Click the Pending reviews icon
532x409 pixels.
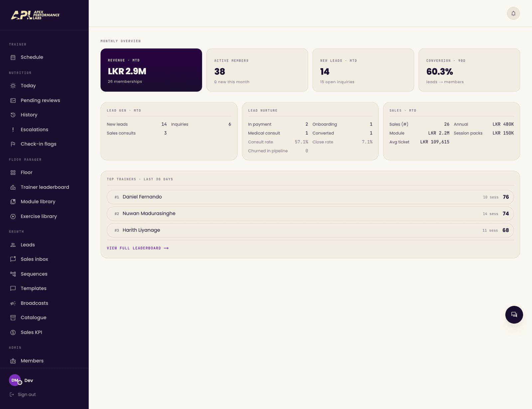pos(13,100)
